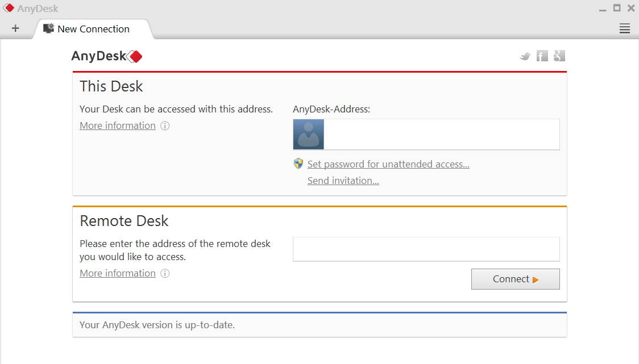This screenshot has width=639, height=364.
Task: Click info icon under Remote Desk
Action: [x=165, y=273]
